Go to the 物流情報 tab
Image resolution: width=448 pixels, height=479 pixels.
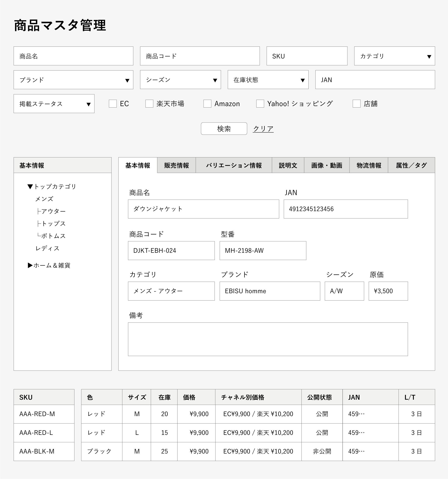369,166
